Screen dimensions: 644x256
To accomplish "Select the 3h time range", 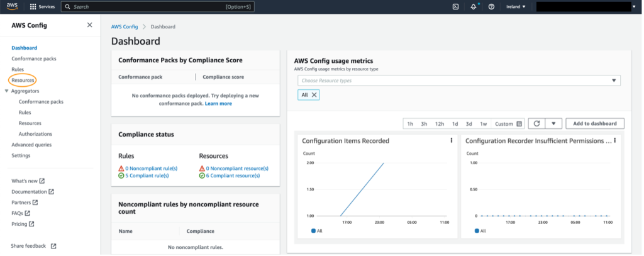I will (x=424, y=124).
